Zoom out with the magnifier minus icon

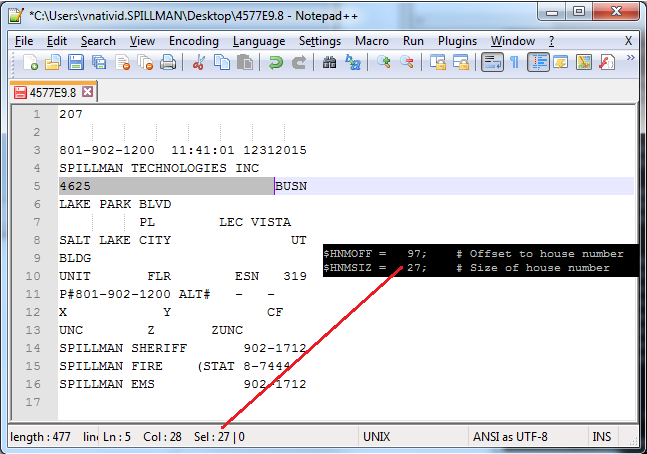pos(407,62)
